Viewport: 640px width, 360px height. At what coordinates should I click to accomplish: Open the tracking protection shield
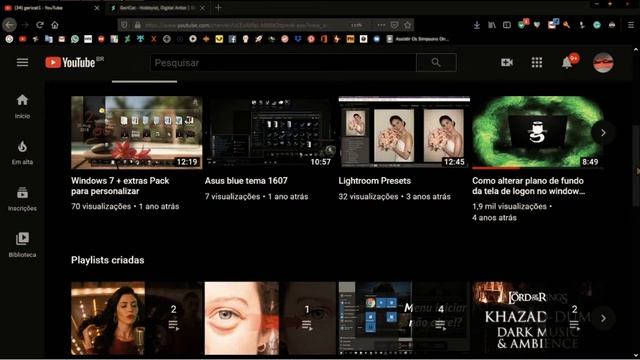point(124,25)
